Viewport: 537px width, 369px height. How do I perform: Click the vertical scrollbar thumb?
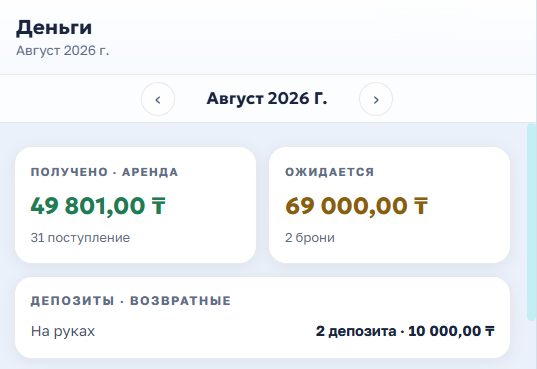532,222
